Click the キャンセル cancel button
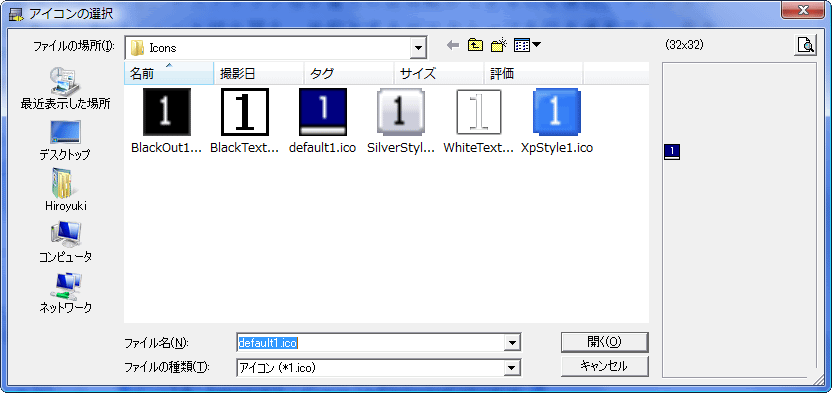The width and height of the screenshot is (832, 393). (x=605, y=366)
